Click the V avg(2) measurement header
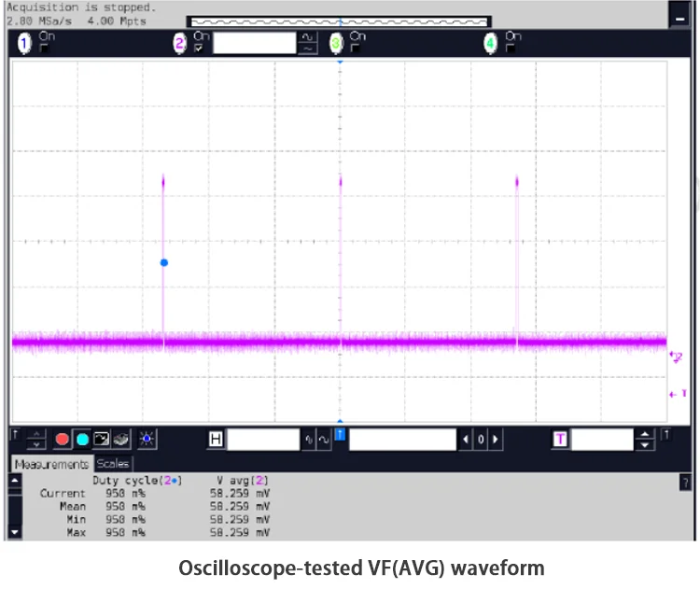 [243, 481]
